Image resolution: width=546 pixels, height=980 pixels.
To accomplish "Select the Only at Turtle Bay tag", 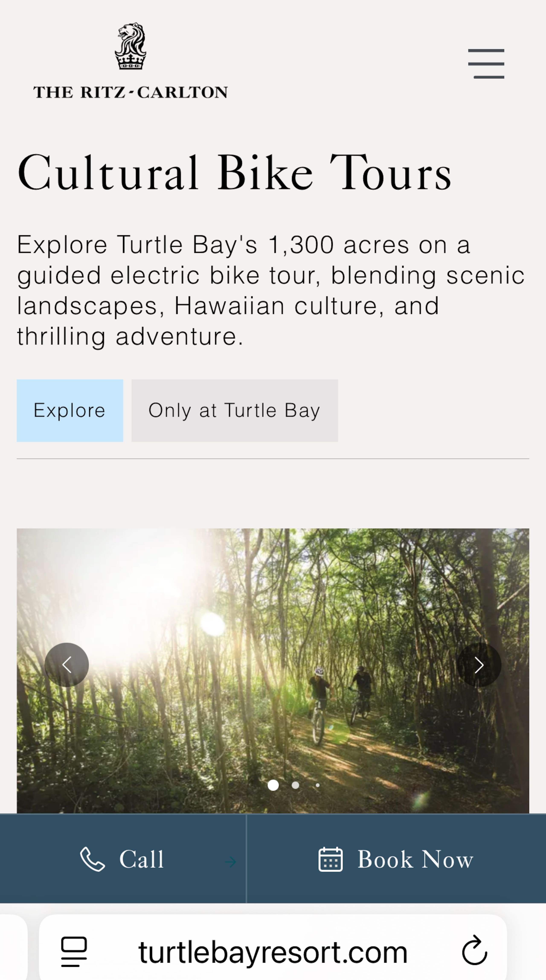I will (235, 410).
